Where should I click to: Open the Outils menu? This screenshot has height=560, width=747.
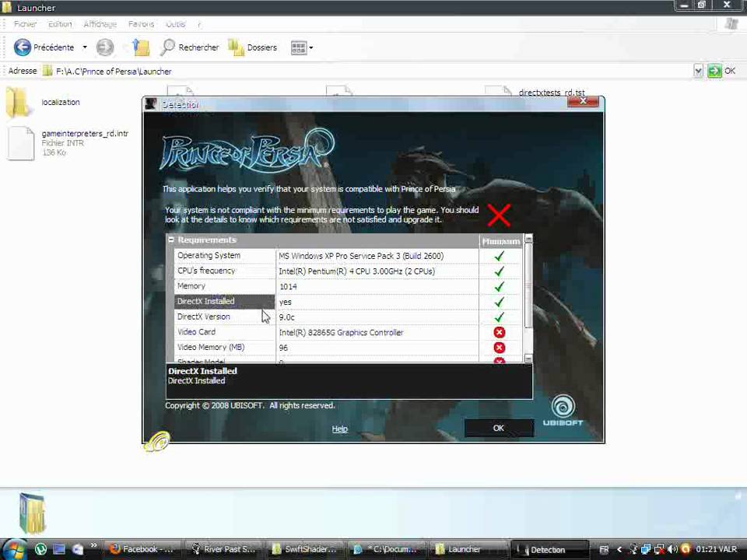(x=175, y=24)
